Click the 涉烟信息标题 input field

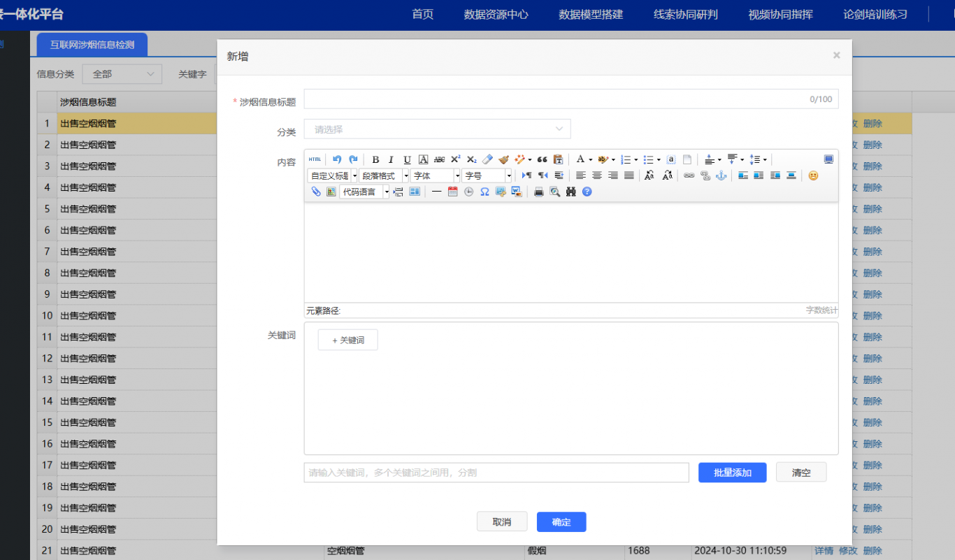click(x=571, y=99)
